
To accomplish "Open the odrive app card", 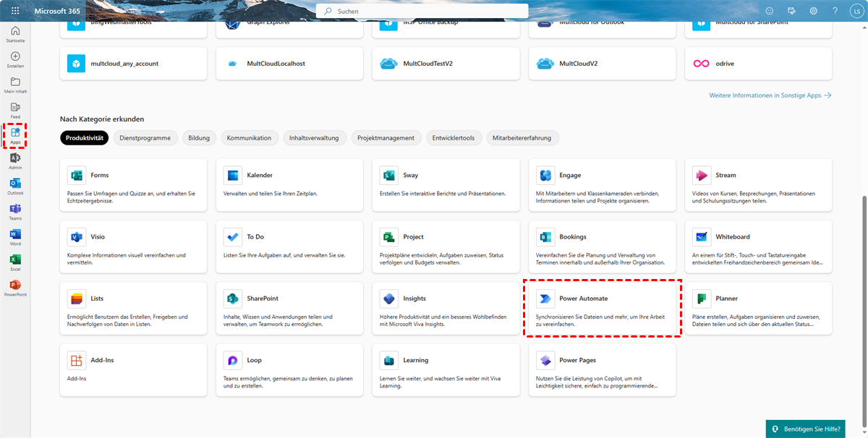I will 758,64.
